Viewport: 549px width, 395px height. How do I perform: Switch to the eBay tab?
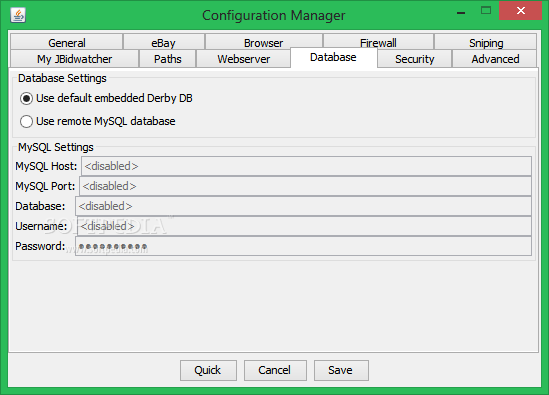tap(164, 42)
